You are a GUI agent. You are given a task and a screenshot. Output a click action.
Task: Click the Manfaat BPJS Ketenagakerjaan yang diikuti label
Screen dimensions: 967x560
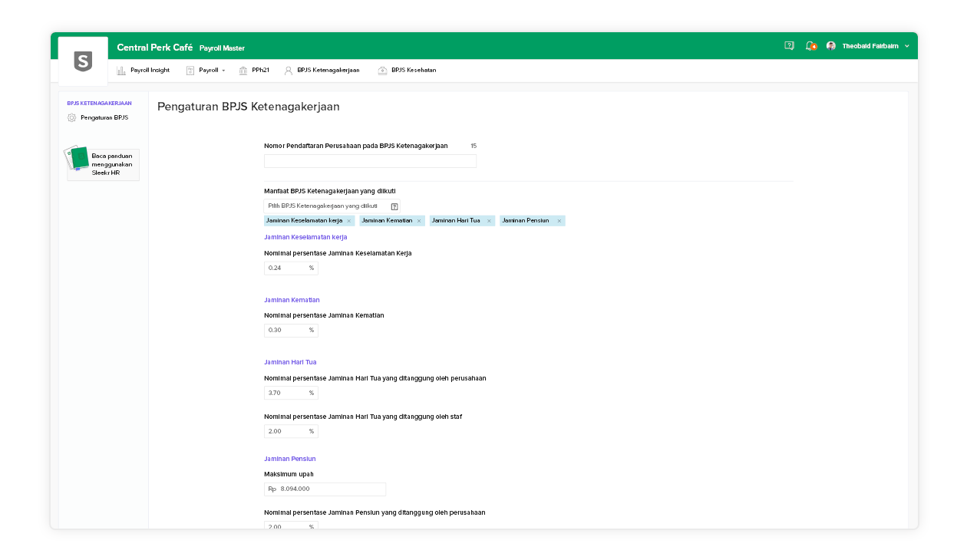pyautogui.click(x=330, y=191)
